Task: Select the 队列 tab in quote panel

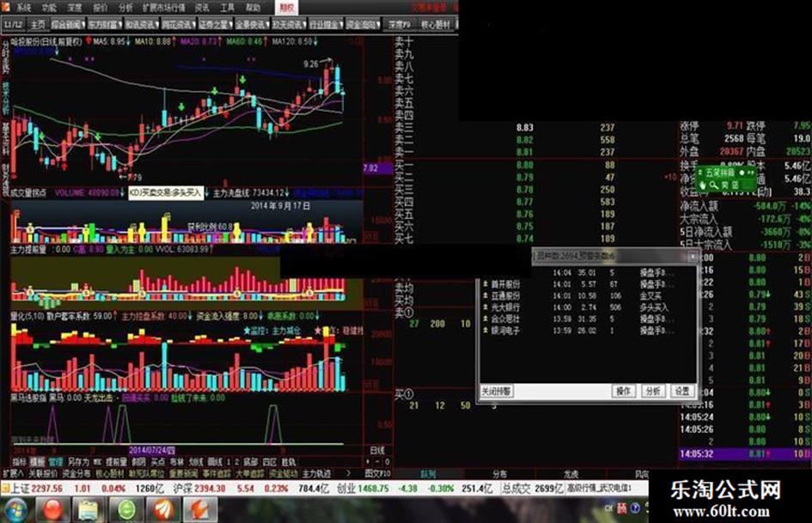Action: (x=428, y=474)
